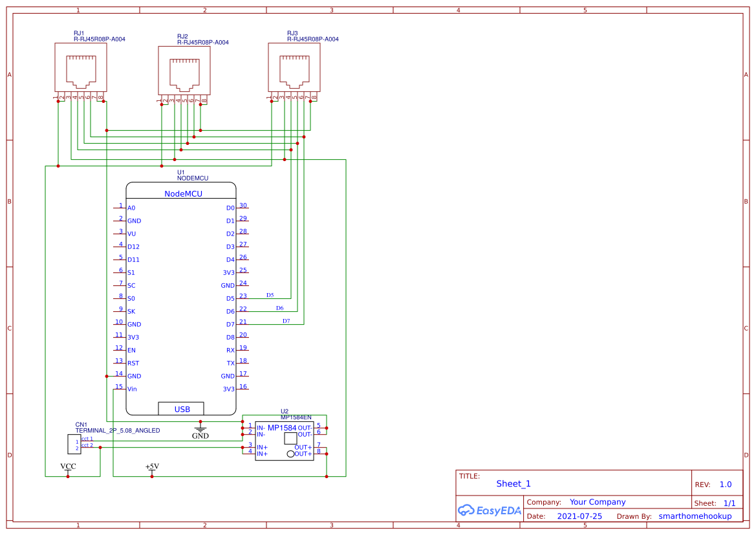This screenshot has height=535, width=756.
Task: Click the REV 1.0 value
Action: [726, 485]
